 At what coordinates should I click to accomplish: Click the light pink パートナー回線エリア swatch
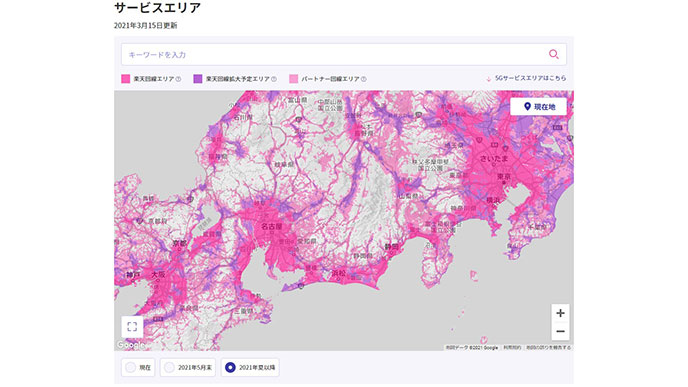pyautogui.click(x=294, y=79)
